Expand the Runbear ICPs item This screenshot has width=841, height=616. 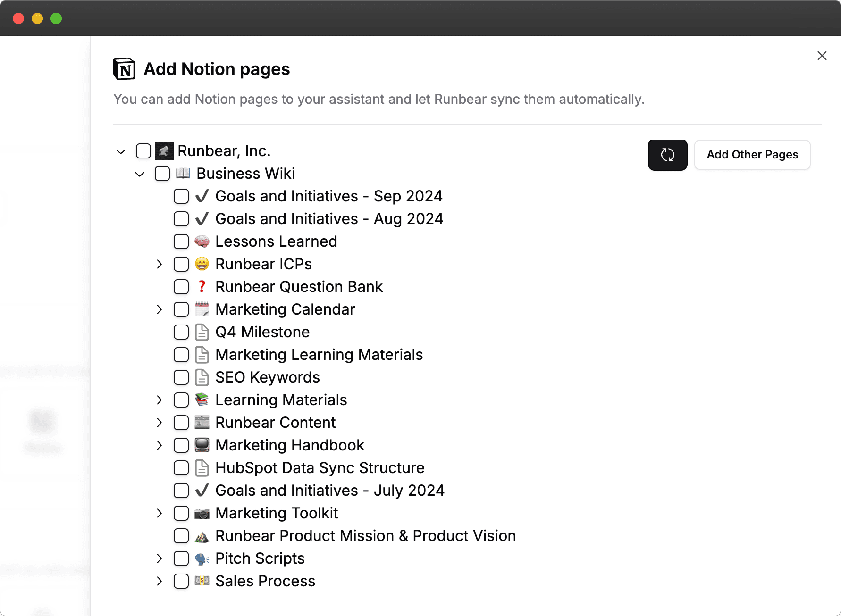click(x=160, y=264)
